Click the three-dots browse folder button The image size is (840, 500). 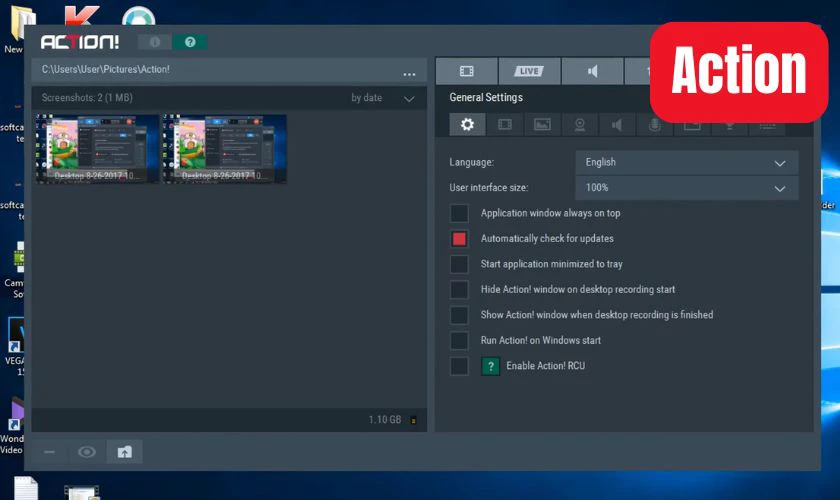pyautogui.click(x=409, y=74)
